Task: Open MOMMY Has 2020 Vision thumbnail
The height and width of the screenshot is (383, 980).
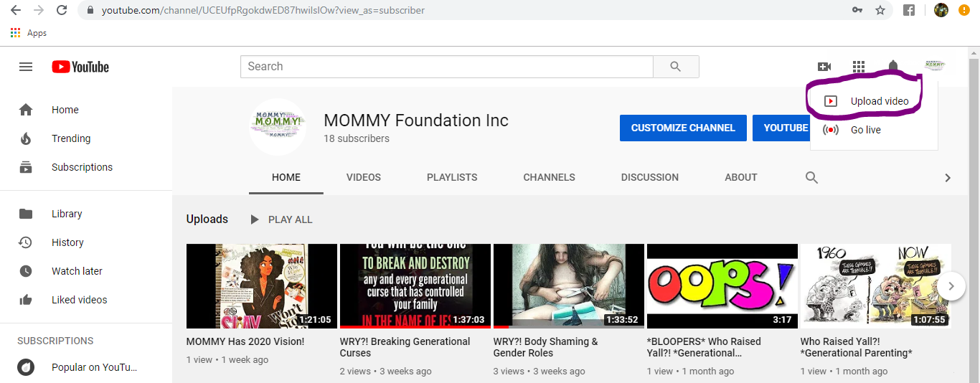Action: pos(262,286)
